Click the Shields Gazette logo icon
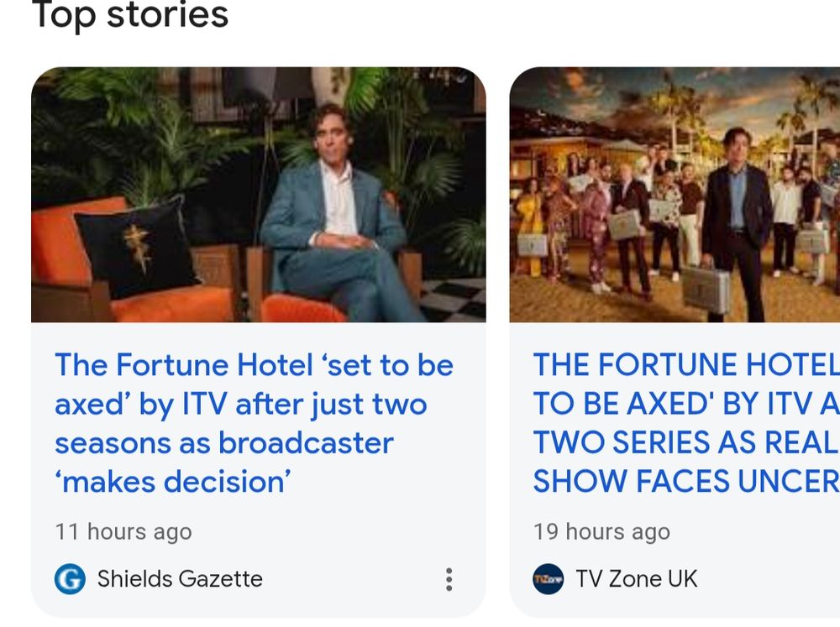Viewport: 840px width, 627px height. 70,579
